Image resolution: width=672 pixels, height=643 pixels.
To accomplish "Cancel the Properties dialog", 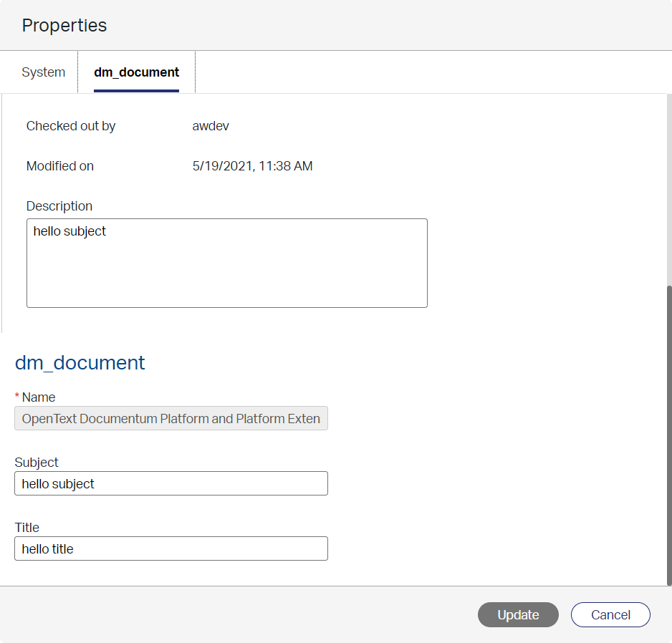I will [610, 615].
